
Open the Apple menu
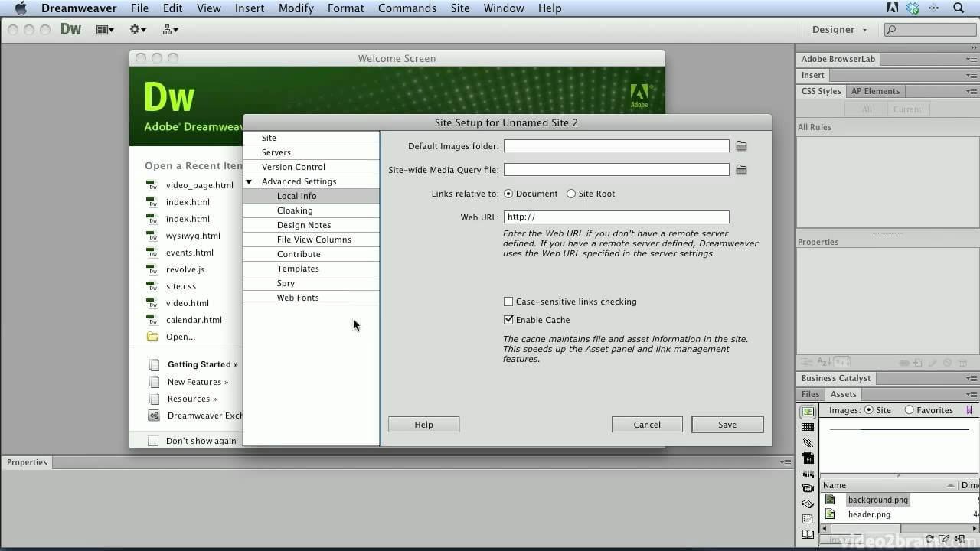(x=21, y=8)
